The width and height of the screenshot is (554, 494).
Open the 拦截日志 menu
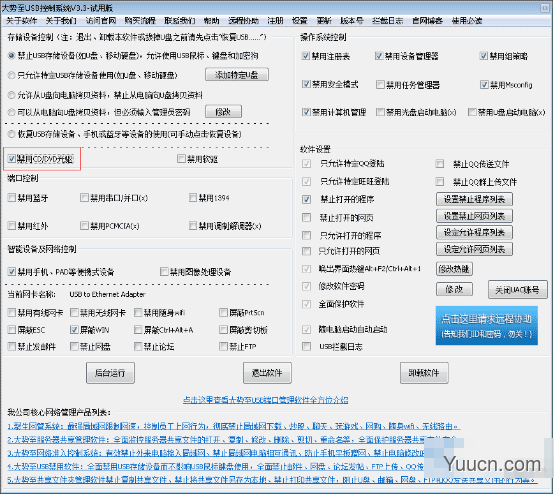388,20
